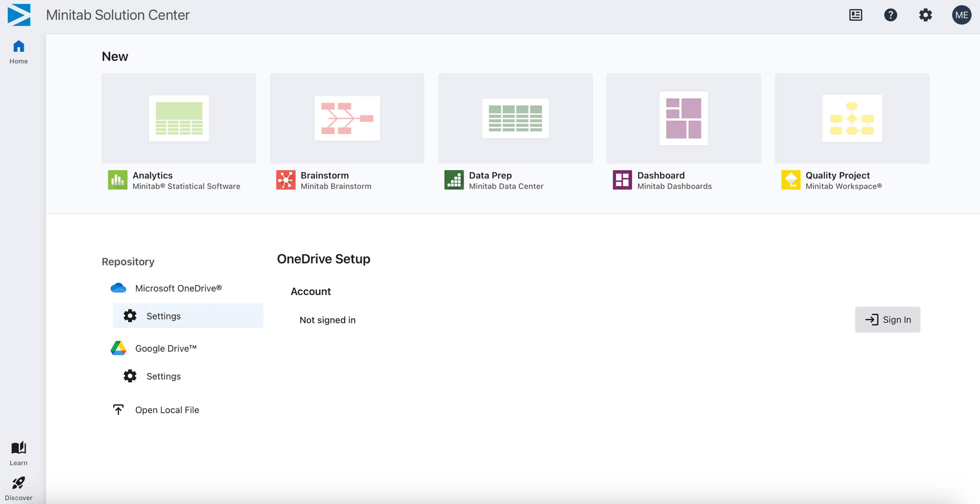Click the Minitab logo icon

point(19,15)
